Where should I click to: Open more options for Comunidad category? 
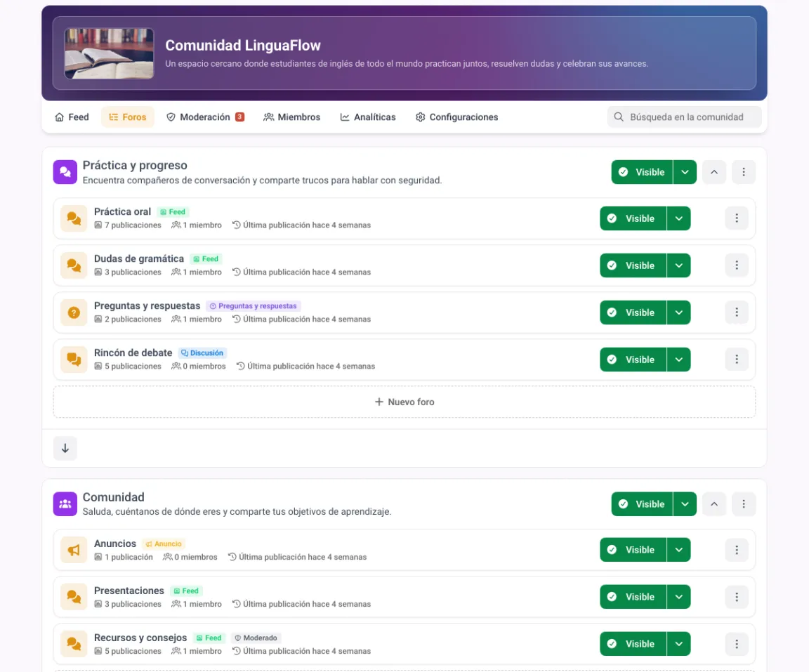click(x=744, y=504)
